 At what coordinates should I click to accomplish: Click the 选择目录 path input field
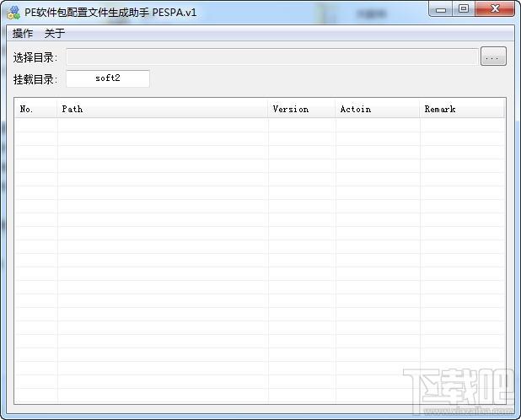click(271, 57)
